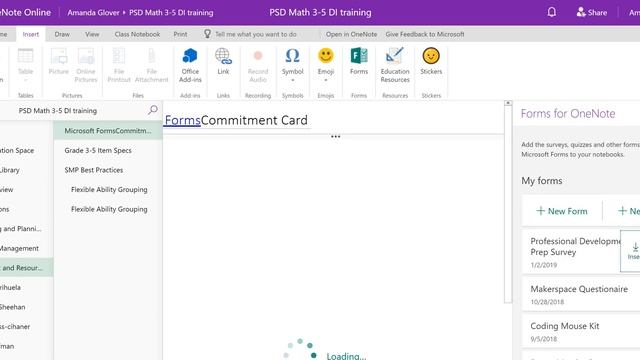
Task: Open Microsoft FormsCommitment page
Action: [108, 131]
